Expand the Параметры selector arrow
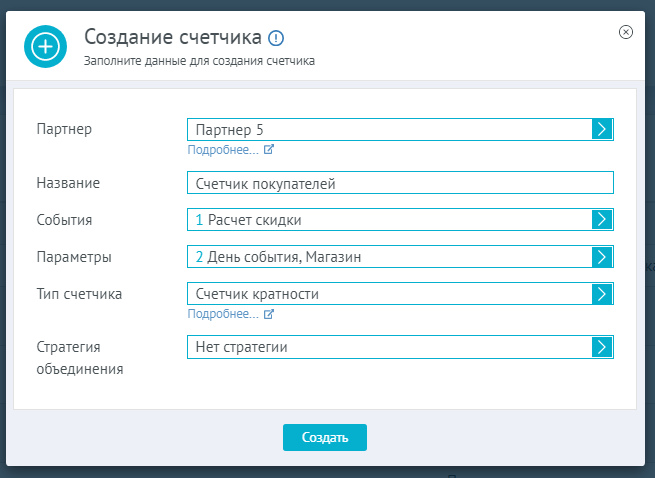Viewport: 655px width, 478px height. 602,257
